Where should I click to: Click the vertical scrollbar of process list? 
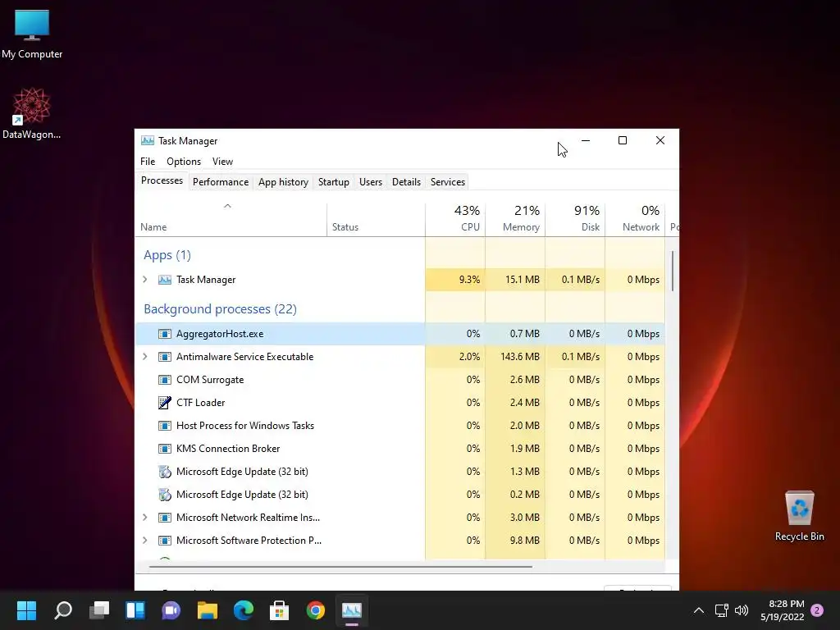(x=672, y=271)
